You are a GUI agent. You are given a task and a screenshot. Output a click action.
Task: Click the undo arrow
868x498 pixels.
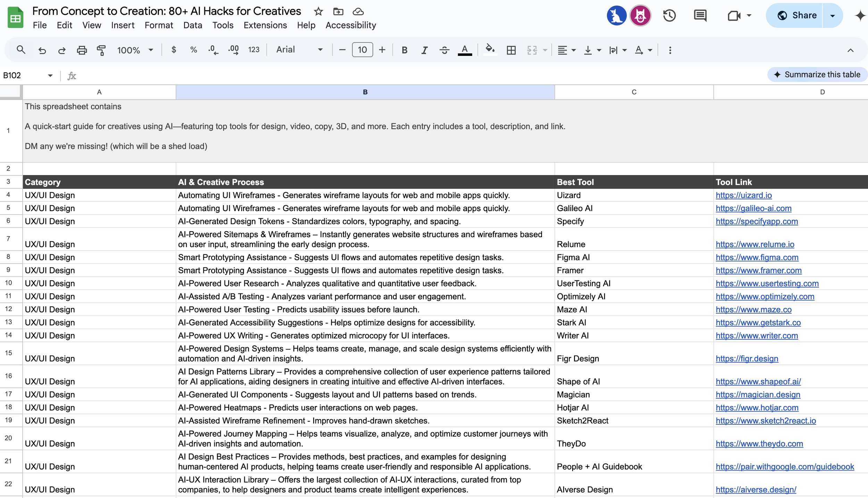pyautogui.click(x=42, y=50)
